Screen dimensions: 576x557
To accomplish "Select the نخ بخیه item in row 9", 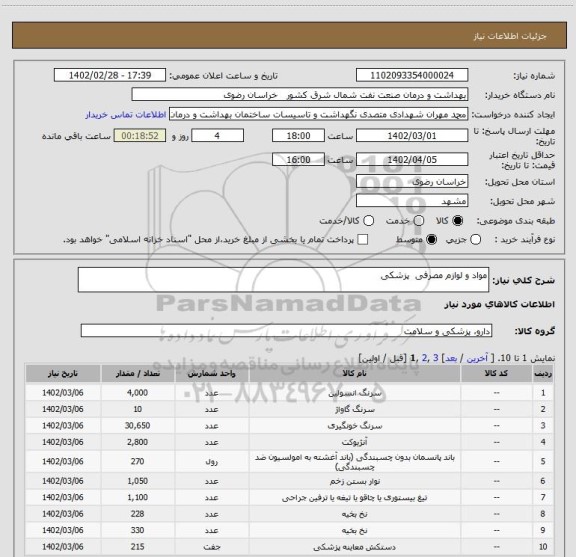I will (354, 531).
